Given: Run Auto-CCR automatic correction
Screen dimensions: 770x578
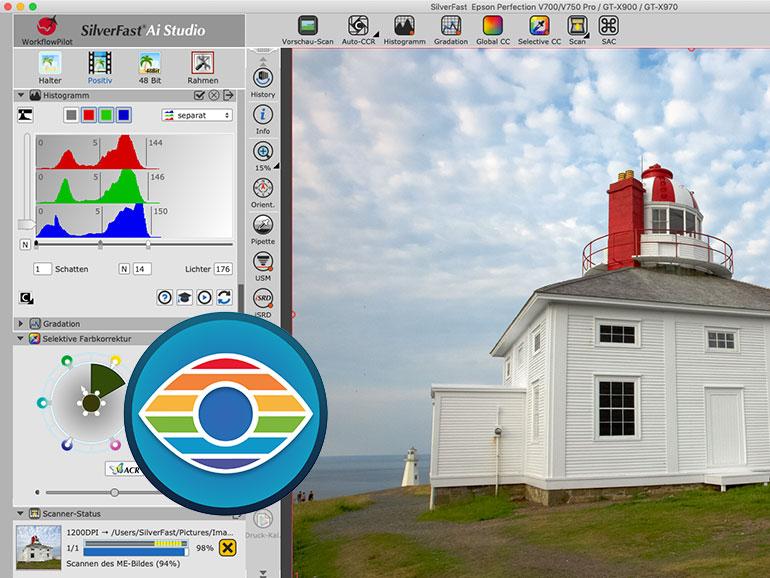Looking at the screenshot, I should (358, 30).
